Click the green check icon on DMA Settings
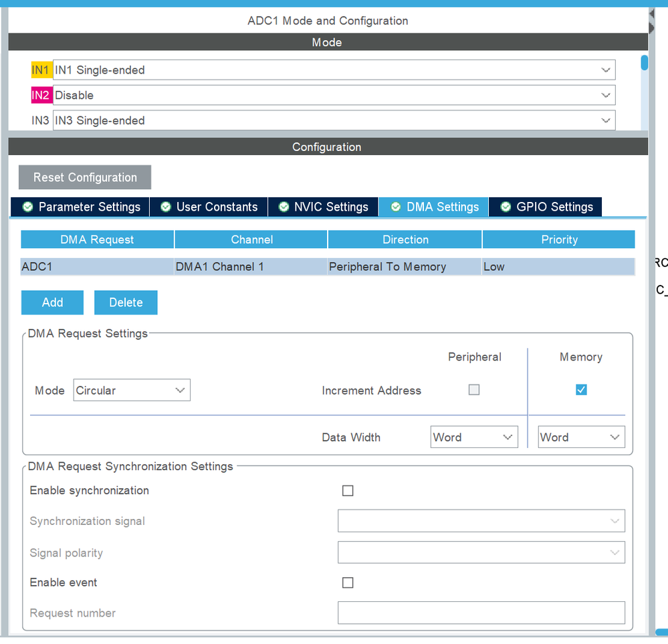 (396, 207)
